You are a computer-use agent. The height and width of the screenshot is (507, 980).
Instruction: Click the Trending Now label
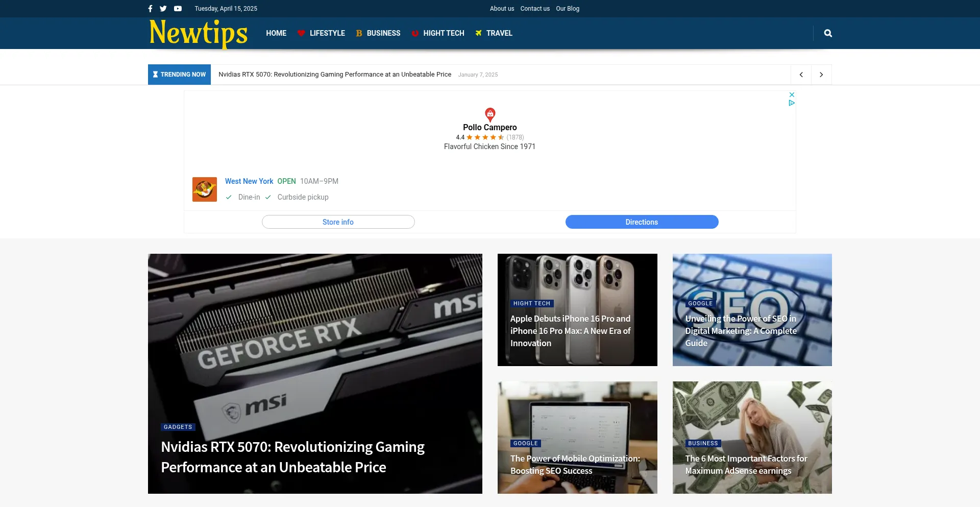[179, 75]
